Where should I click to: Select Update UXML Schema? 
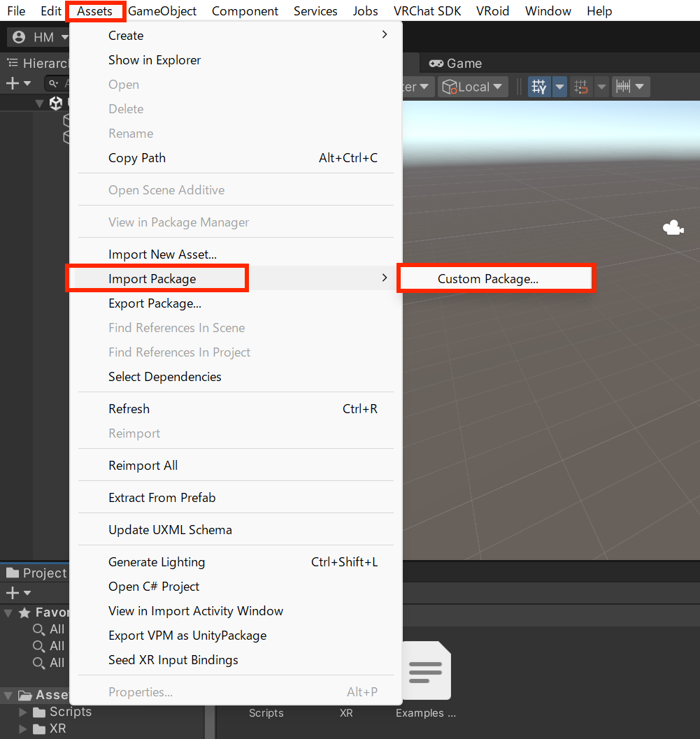click(236, 530)
